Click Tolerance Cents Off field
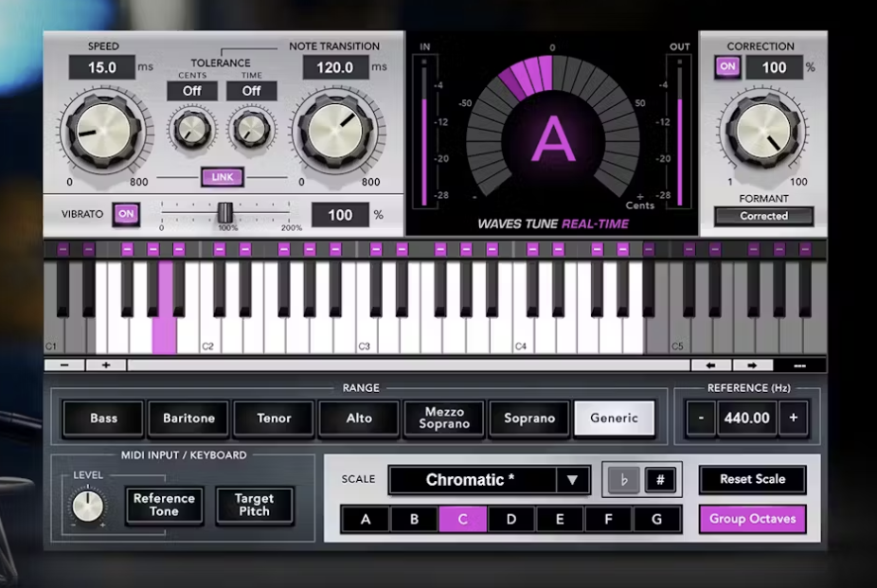This screenshot has width=877, height=588. pyautogui.click(x=192, y=91)
